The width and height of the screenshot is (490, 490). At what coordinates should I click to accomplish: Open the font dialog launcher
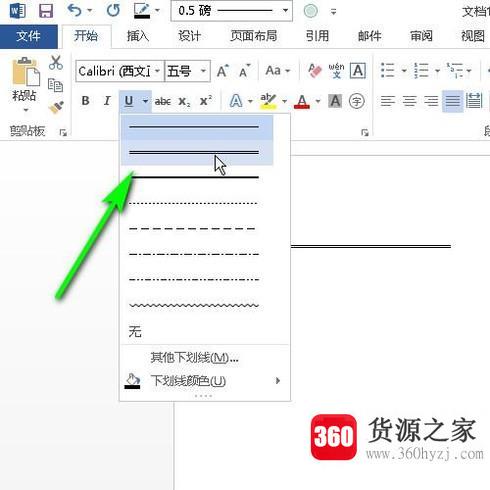(365, 133)
